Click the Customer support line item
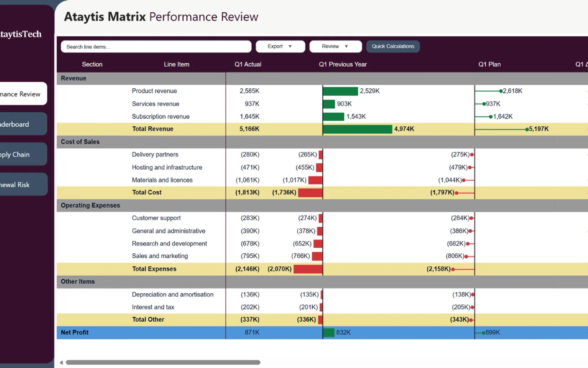Viewport: 588px width, 368px height. point(156,218)
